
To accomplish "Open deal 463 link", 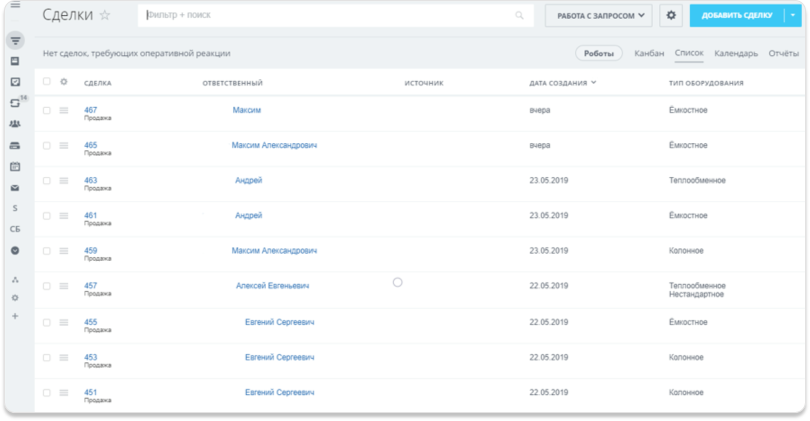I will tap(90, 180).
